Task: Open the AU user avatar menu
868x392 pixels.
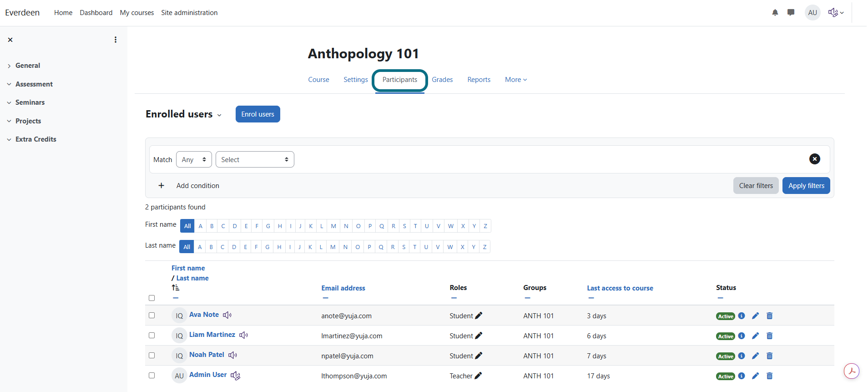Action: tap(812, 13)
